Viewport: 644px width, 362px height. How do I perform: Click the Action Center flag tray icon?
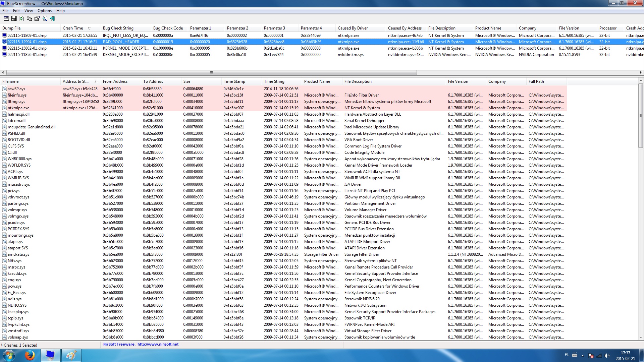coord(591,356)
